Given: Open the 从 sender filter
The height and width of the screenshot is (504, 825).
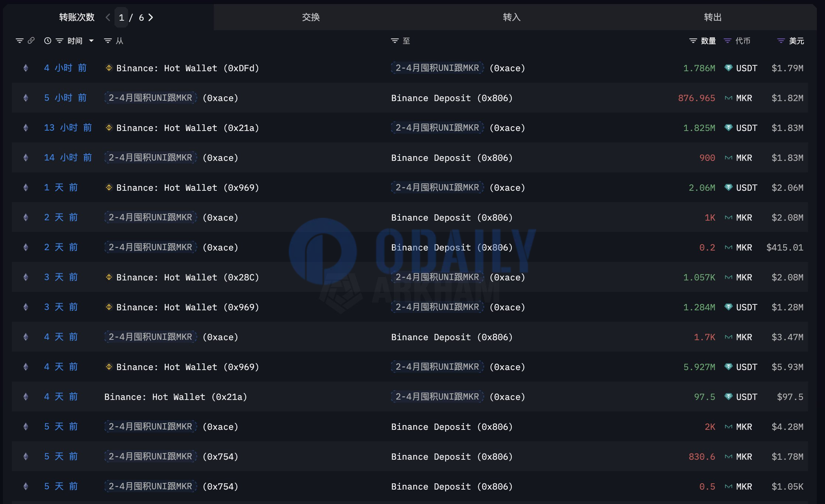Looking at the screenshot, I should coord(108,41).
